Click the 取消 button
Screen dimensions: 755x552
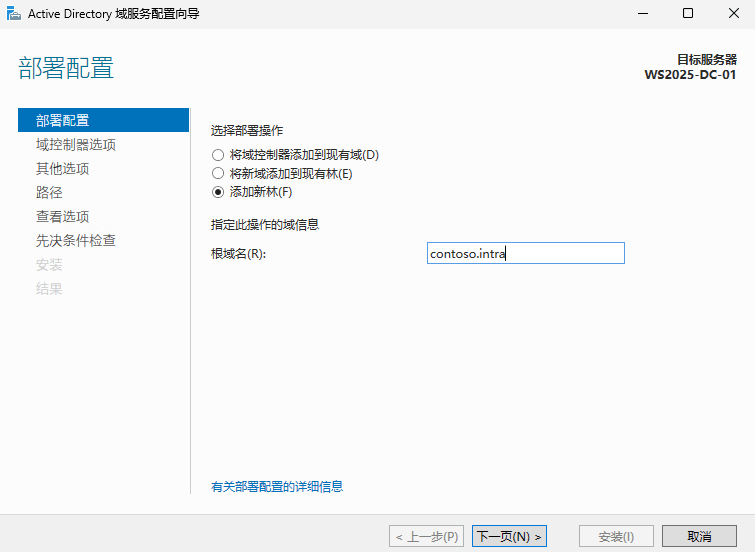coord(699,537)
